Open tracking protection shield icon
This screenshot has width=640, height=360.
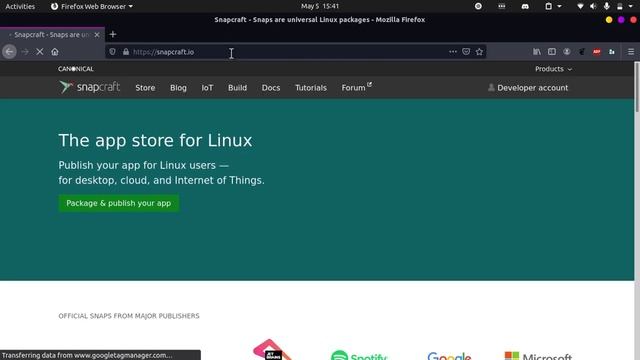tap(112, 52)
